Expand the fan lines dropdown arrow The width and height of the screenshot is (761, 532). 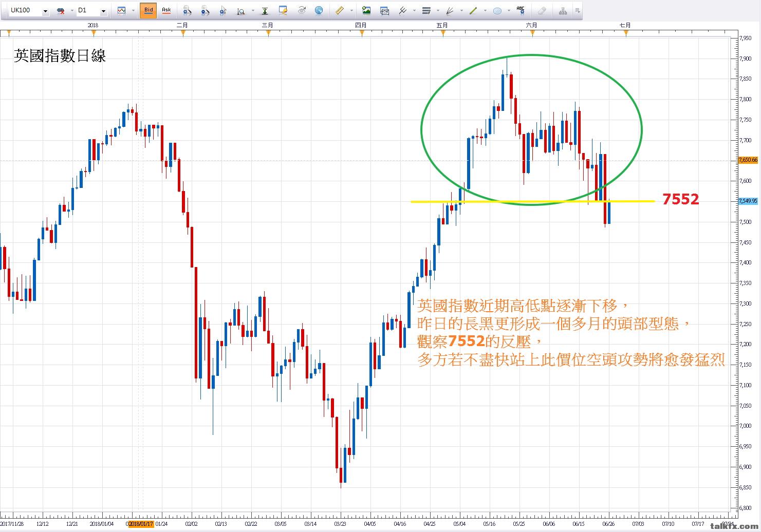click(x=461, y=11)
